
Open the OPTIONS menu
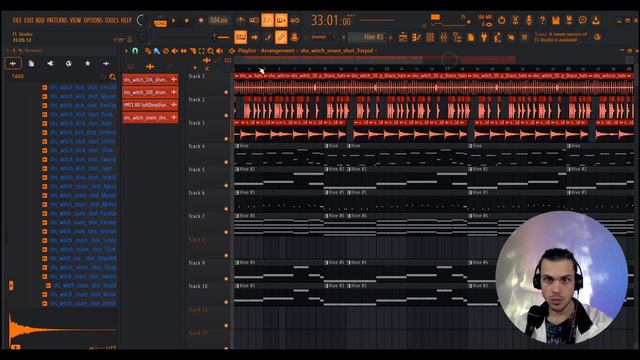(x=93, y=20)
